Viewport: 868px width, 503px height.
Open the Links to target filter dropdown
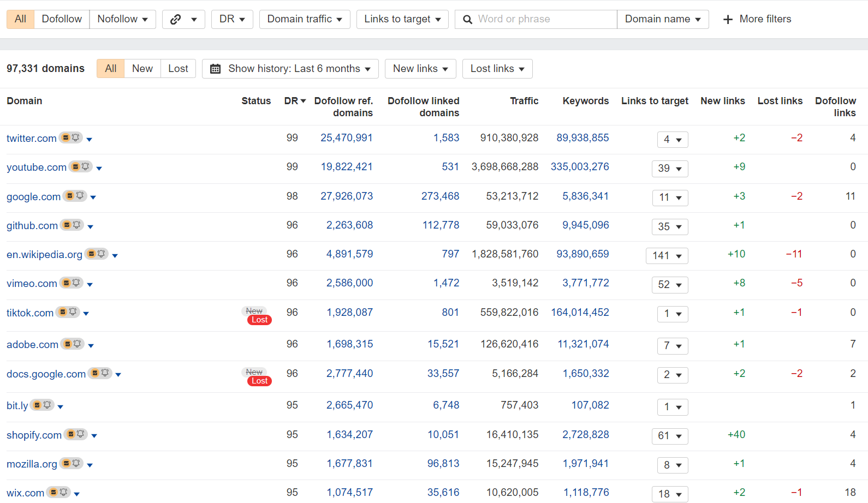(402, 19)
